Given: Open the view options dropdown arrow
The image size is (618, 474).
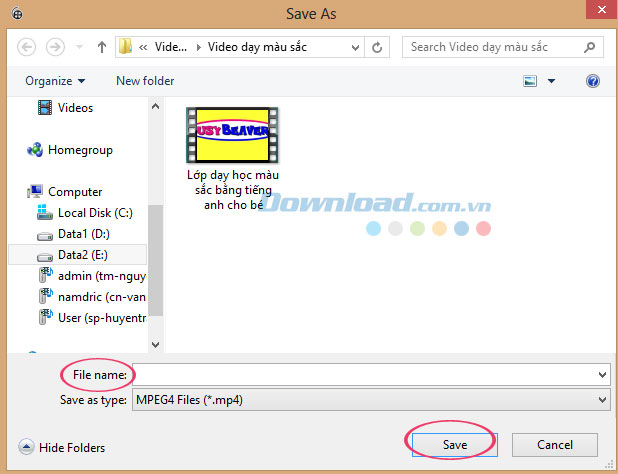Looking at the screenshot, I should tap(551, 81).
